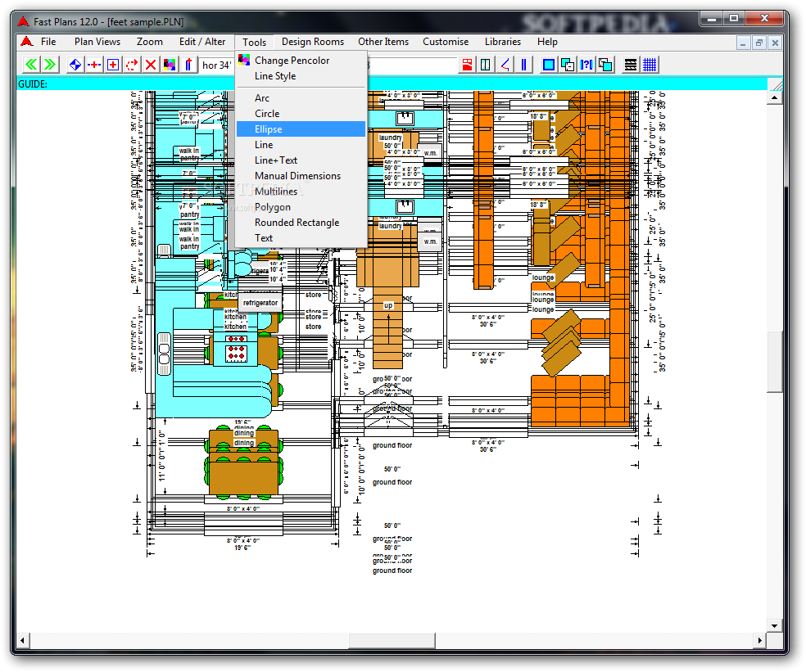Click the green double left arrow icon
This screenshot has height=672, width=806.
(x=31, y=65)
